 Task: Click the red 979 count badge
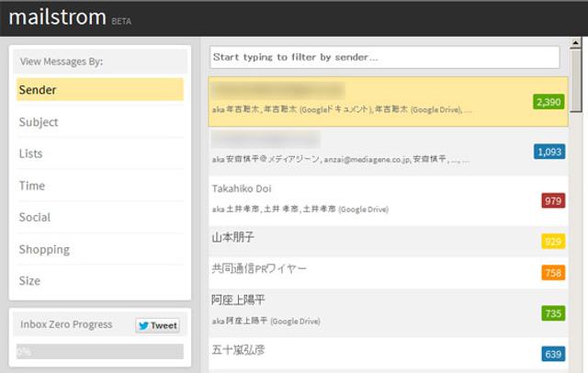[x=553, y=201]
